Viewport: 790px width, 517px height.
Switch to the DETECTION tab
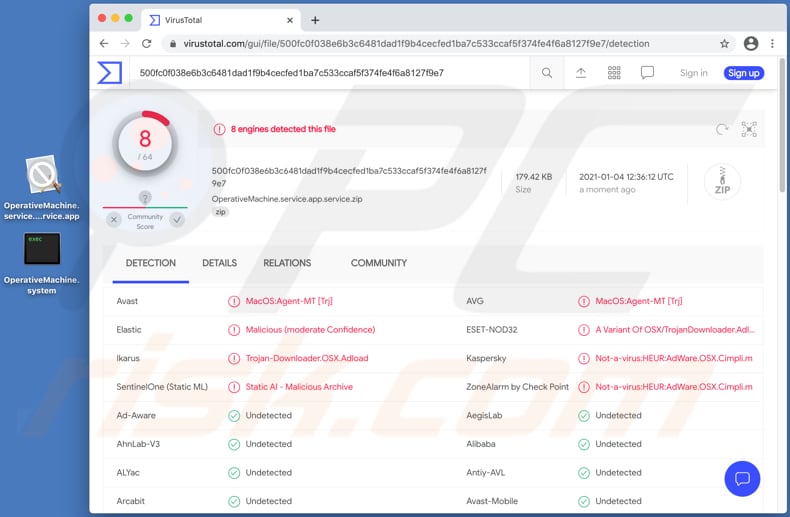tap(151, 263)
